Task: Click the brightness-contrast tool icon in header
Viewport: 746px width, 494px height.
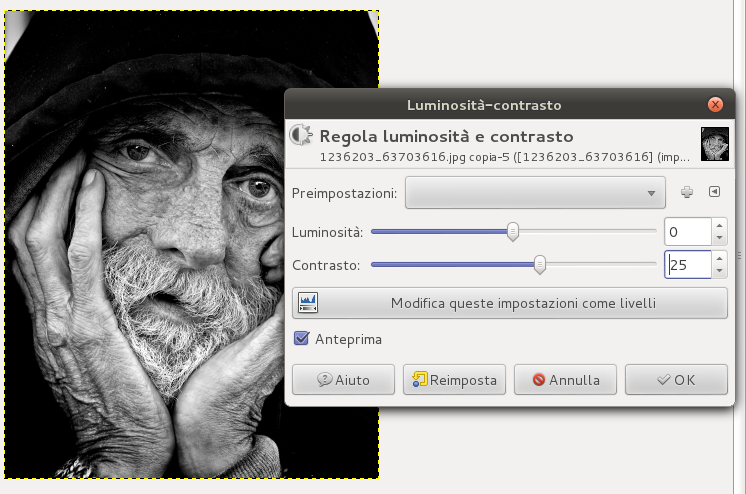Action: [x=301, y=135]
